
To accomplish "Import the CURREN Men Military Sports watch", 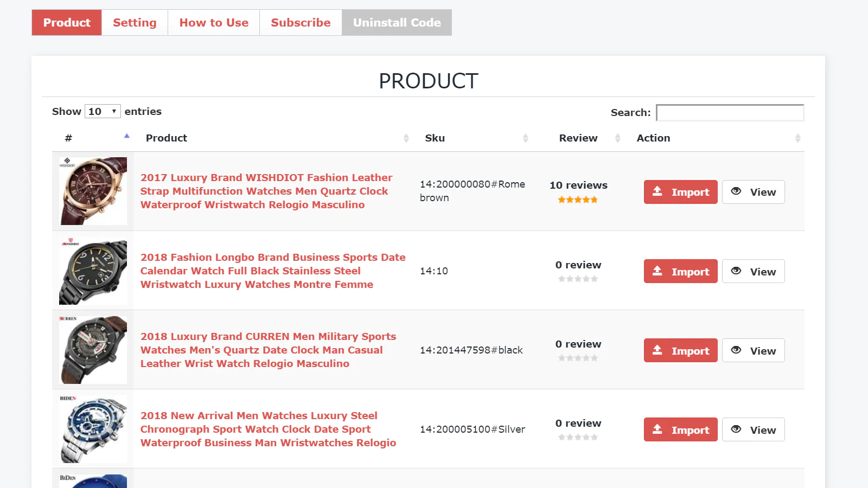I will (x=681, y=350).
